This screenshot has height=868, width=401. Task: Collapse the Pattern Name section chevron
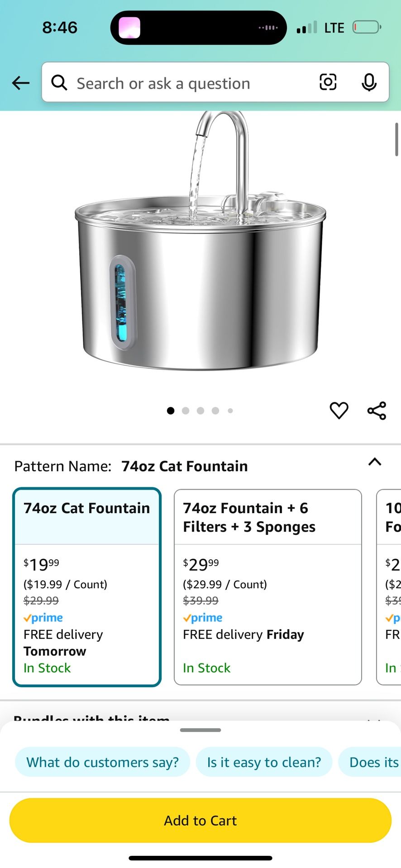click(x=375, y=462)
